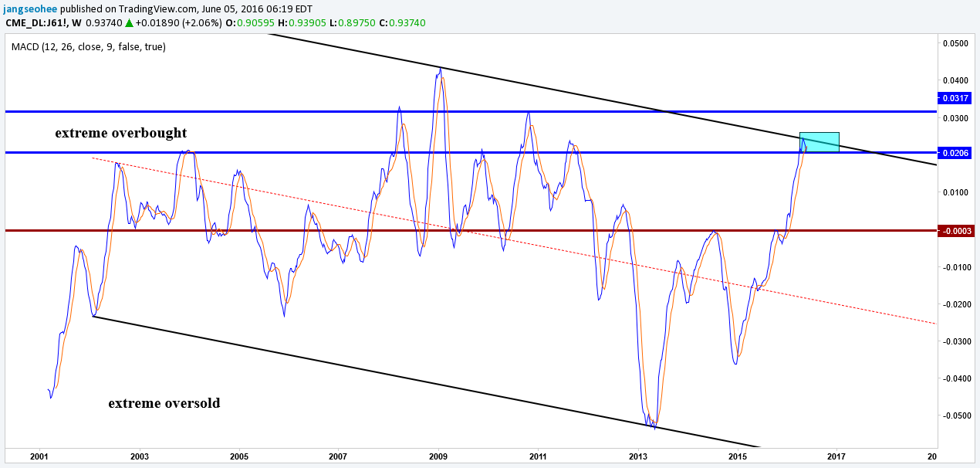The width and height of the screenshot is (980, 468).
Task: Click the -0.0200 scale value
Action: click(x=955, y=304)
